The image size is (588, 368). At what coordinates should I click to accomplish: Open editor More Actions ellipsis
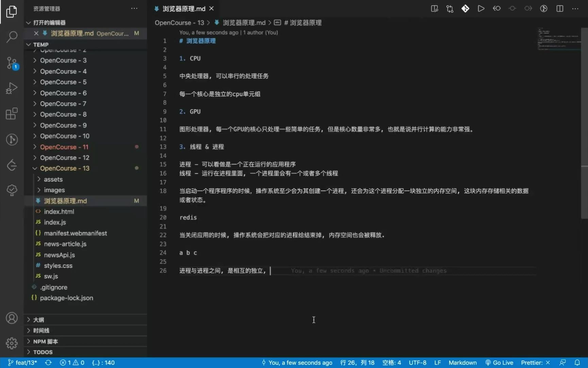click(575, 9)
